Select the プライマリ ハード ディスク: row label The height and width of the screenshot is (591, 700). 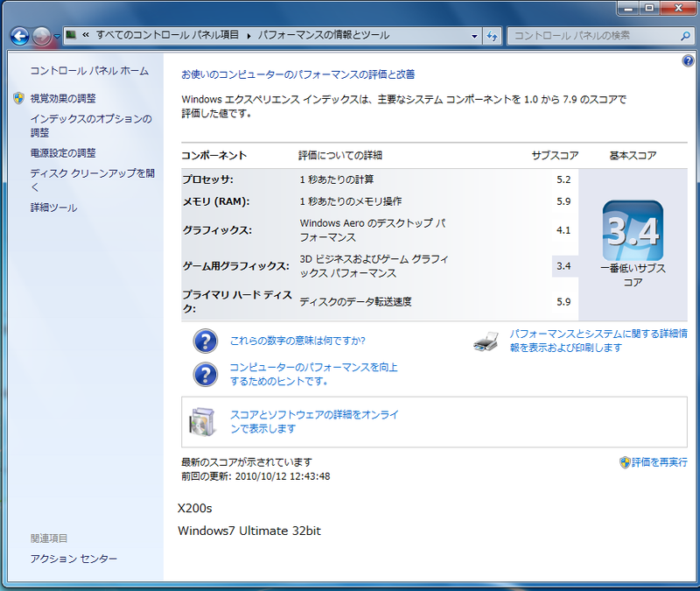click(x=237, y=301)
